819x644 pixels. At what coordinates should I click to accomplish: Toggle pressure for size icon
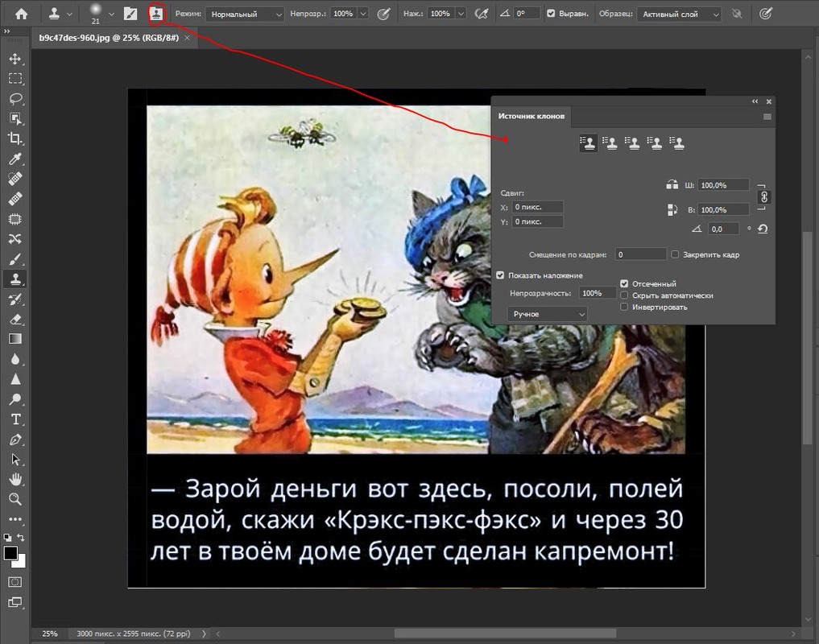point(766,14)
